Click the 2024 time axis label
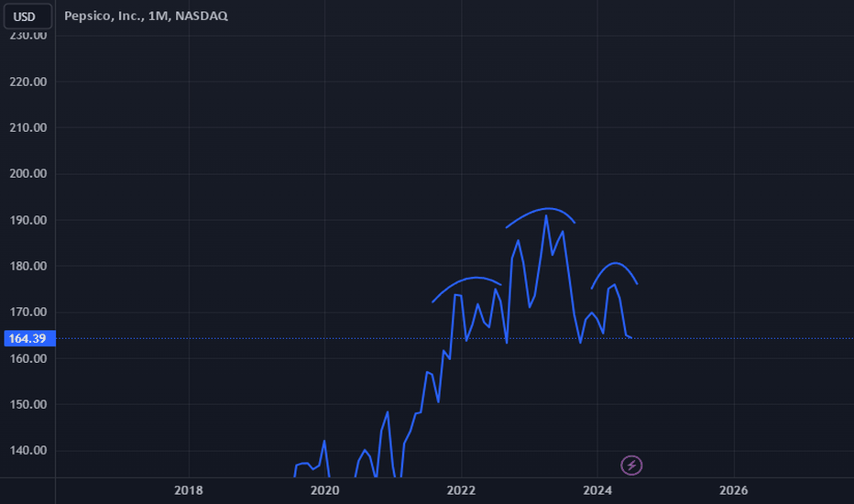Image resolution: width=854 pixels, height=504 pixels. click(597, 490)
